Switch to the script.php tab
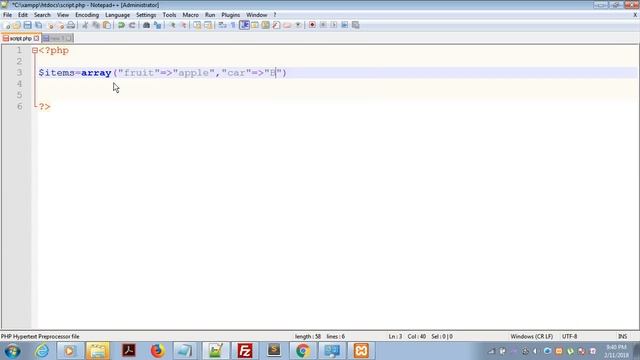The image size is (640, 360). point(20,38)
